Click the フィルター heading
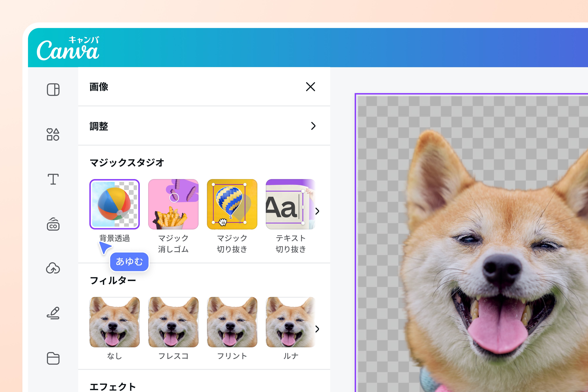The height and width of the screenshot is (392, 588). point(113,280)
